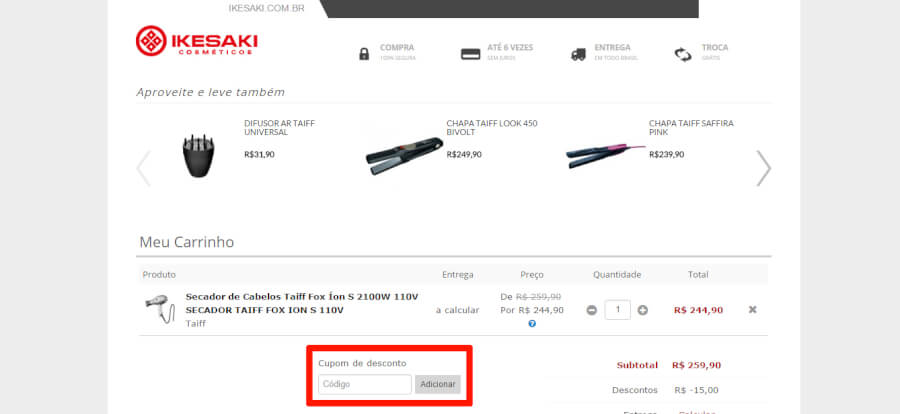Screen dimensions: 900x414
Task: Click the delivery truck Entrega icon
Action: click(x=578, y=55)
